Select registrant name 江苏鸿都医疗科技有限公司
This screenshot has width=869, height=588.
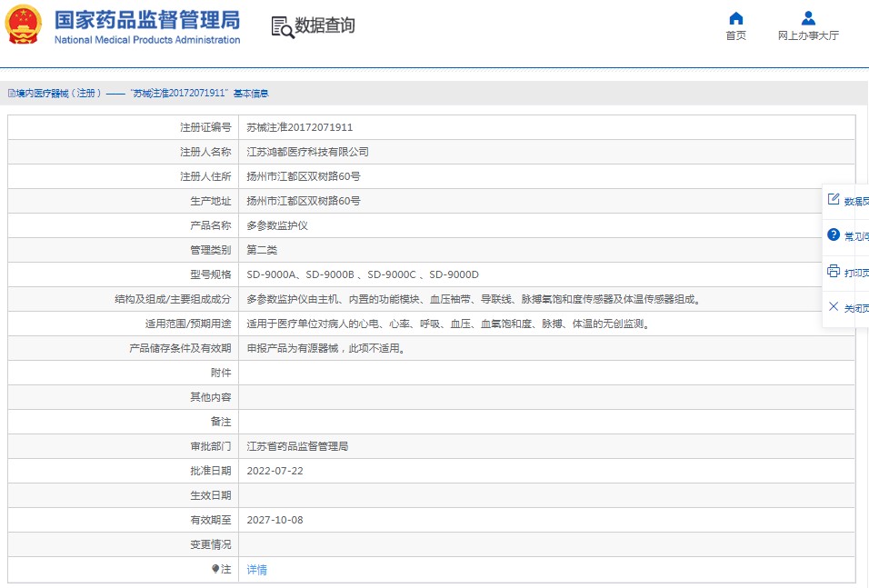pyautogui.click(x=307, y=152)
